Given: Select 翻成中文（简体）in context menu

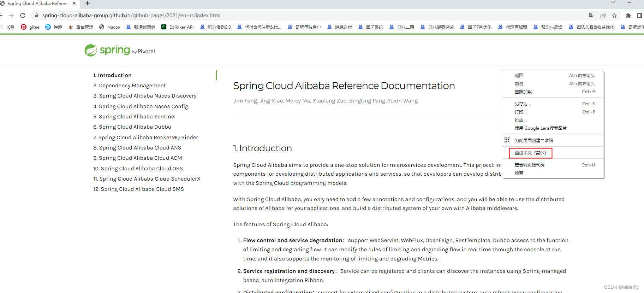Looking at the screenshot, I should 553,153.
